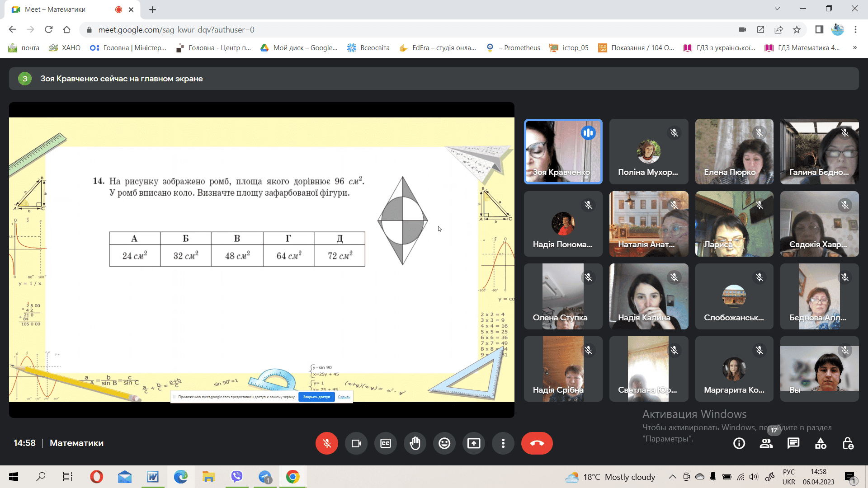Share this page icon
This screenshot has height=488, width=868.
(x=778, y=29)
